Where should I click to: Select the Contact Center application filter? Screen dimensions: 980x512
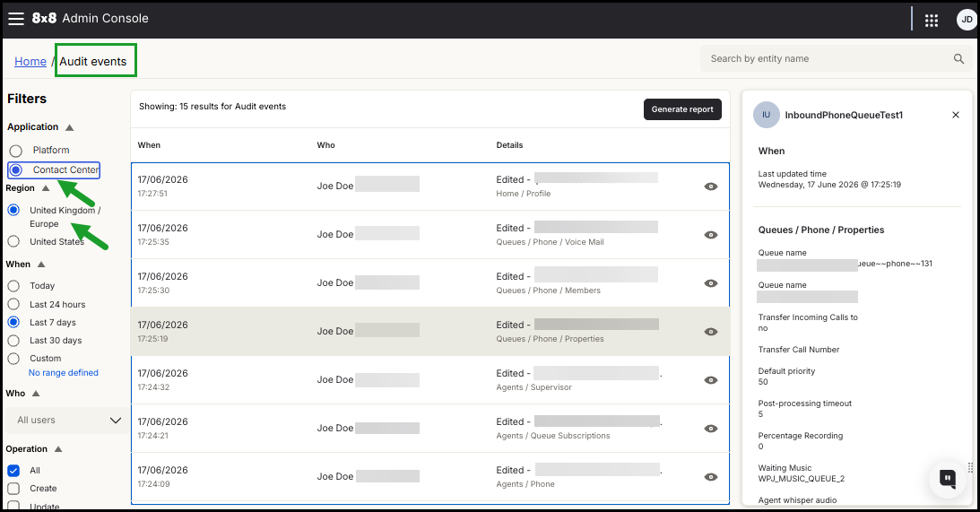click(x=15, y=170)
